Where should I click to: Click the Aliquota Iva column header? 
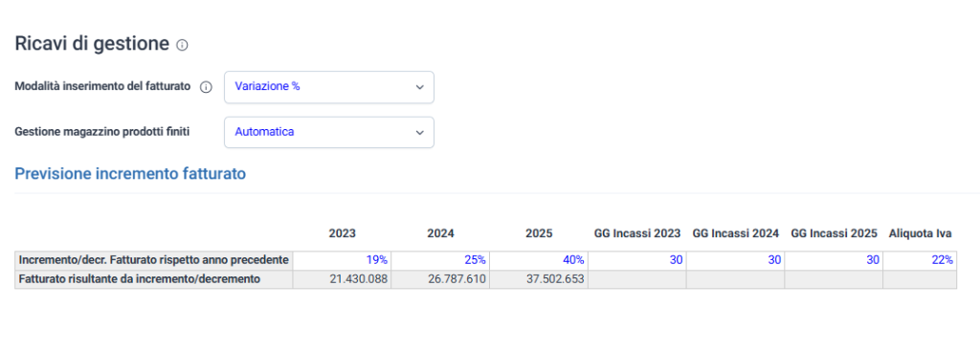[x=920, y=233]
